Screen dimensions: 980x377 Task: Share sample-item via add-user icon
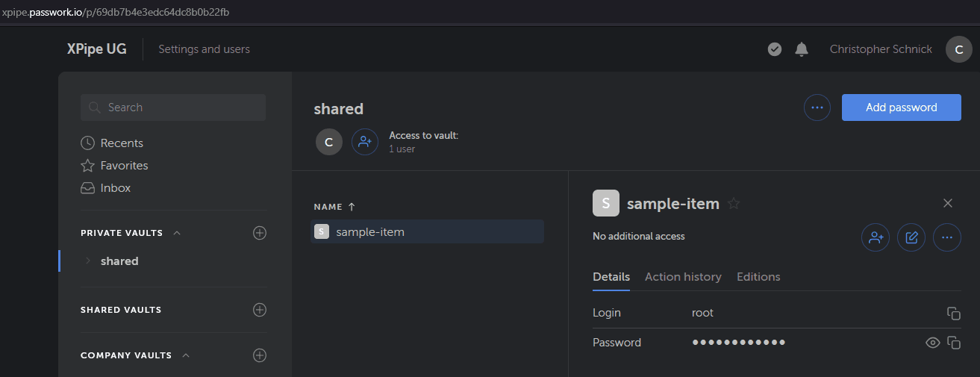pyautogui.click(x=876, y=237)
